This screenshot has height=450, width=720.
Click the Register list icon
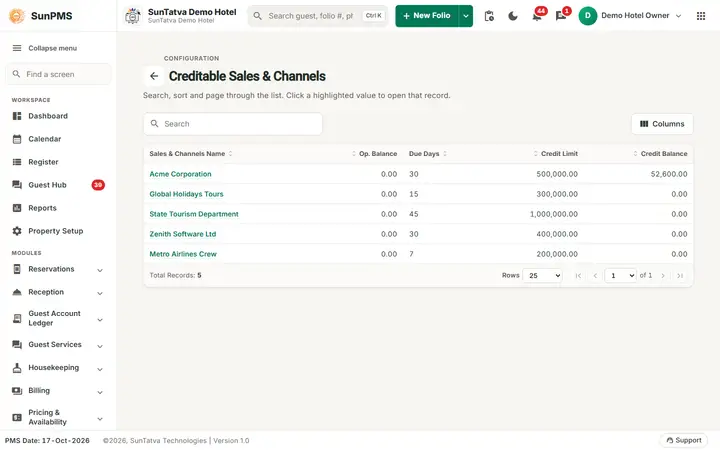point(17,162)
